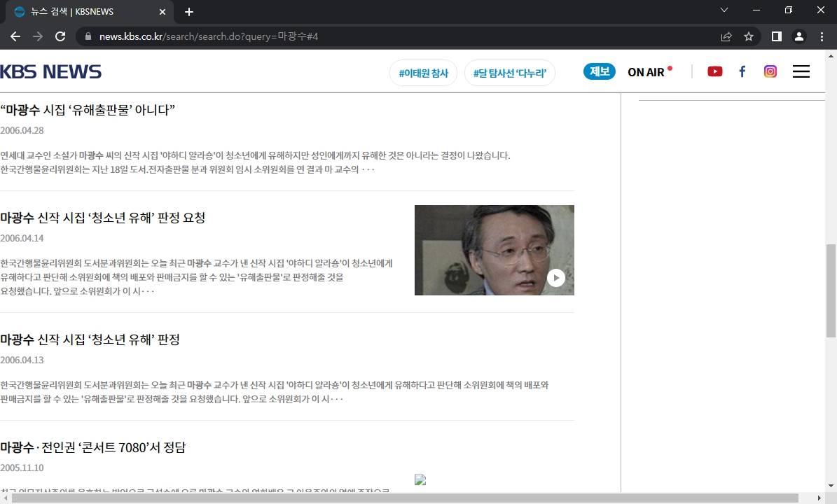Open 2006.04.13 article '청소년 유해' 판정
Screen dimensions: 837x504
(x=90, y=339)
